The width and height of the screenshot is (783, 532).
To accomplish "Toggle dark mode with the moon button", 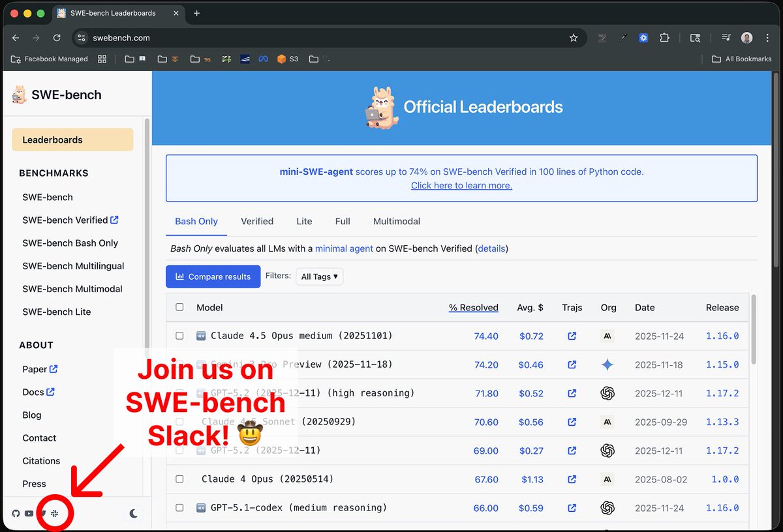I will click(134, 514).
